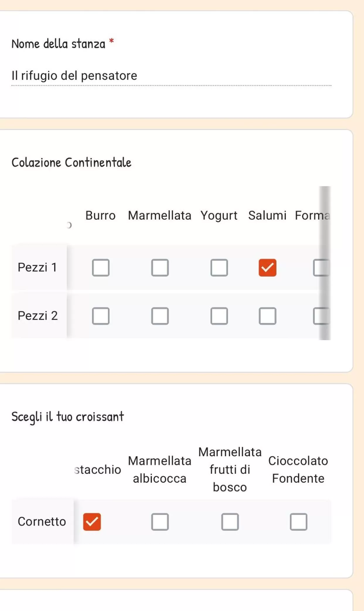Tick Yogurt in the Pezzi 1 row
The image size is (364, 611).
pyautogui.click(x=219, y=267)
